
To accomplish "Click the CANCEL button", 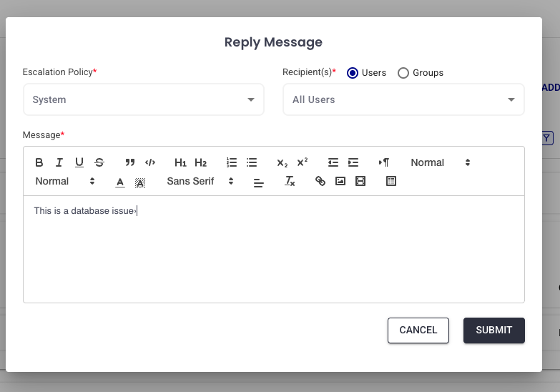I will [x=418, y=330].
